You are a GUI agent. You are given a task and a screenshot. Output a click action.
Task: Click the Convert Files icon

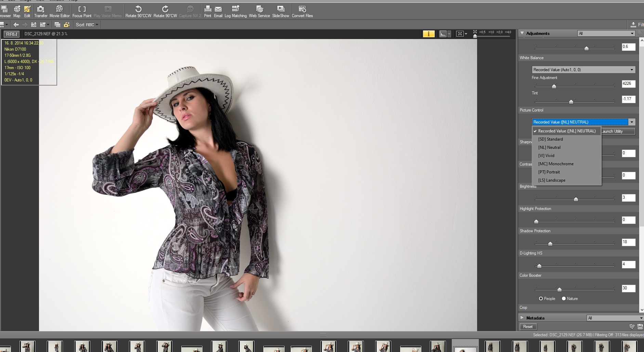302,9
